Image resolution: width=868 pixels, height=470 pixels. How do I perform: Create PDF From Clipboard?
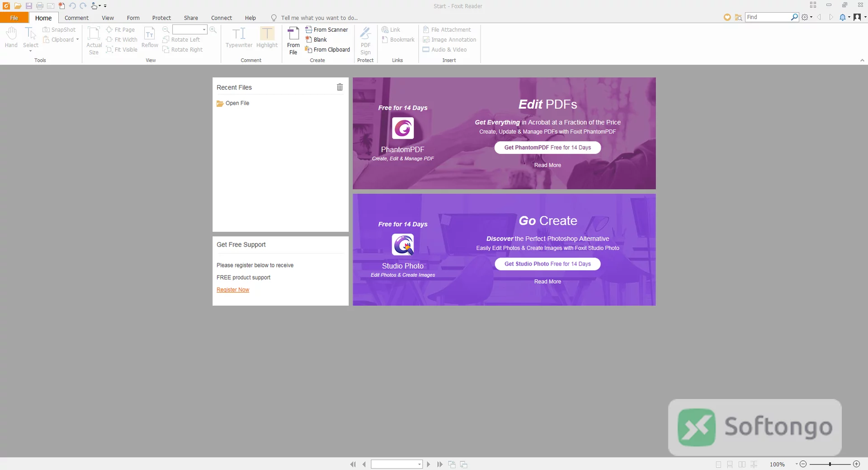click(x=327, y=49)
